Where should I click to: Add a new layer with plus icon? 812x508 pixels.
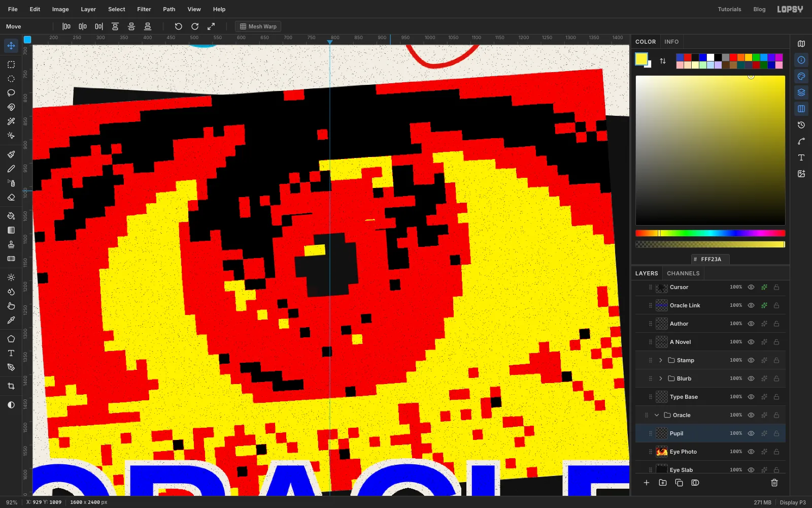click(647, 483)
